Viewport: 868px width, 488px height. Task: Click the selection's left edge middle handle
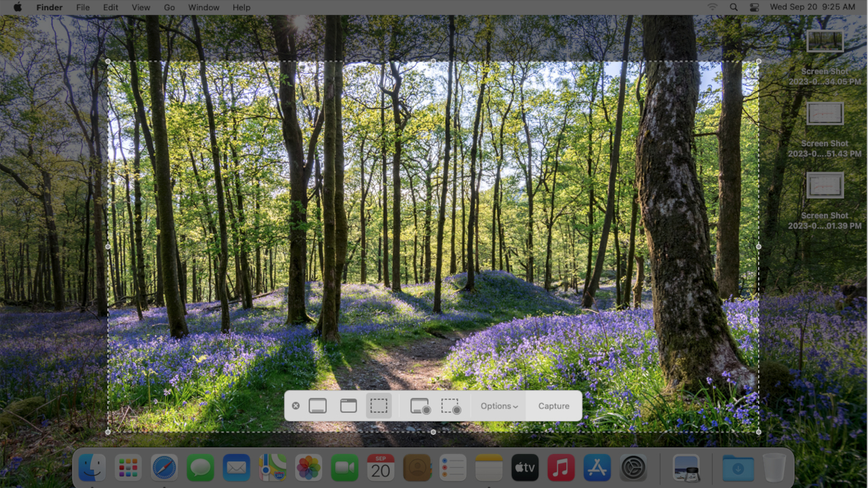108,247
